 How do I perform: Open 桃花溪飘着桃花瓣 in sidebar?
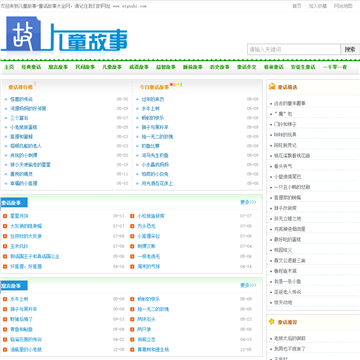(x=292, y=156)
